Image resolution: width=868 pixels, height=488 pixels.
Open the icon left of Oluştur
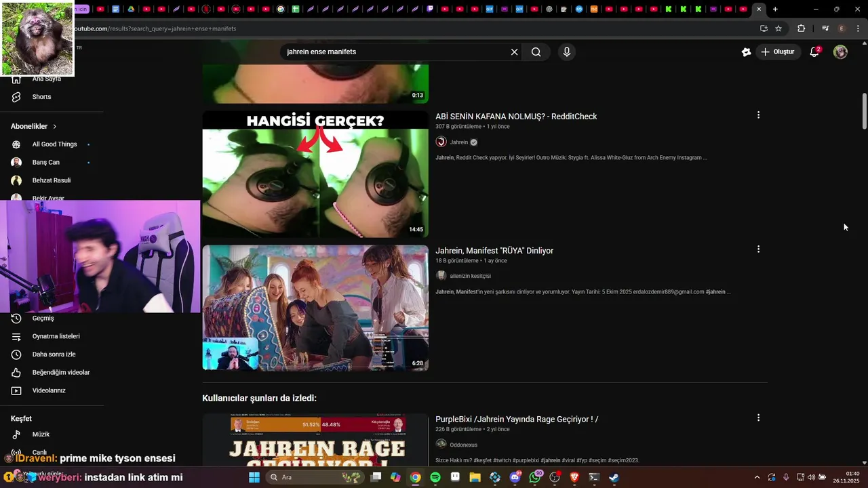[x=746, y=52]
